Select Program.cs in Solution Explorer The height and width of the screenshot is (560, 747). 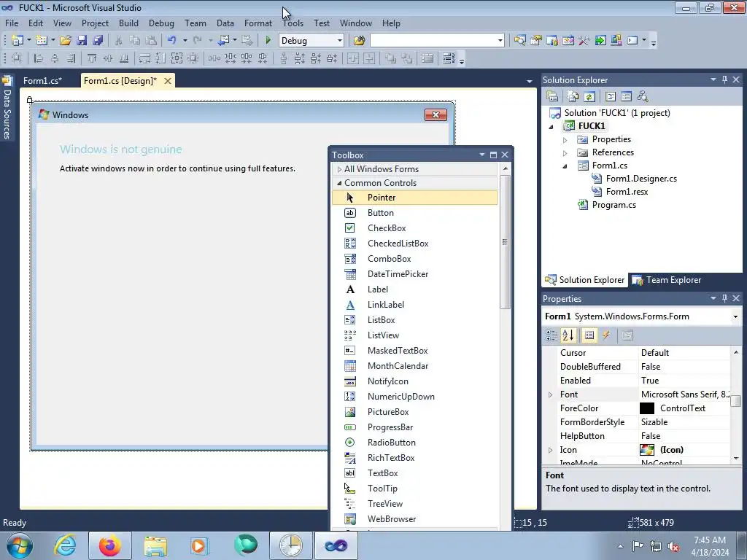coord(614,205)
